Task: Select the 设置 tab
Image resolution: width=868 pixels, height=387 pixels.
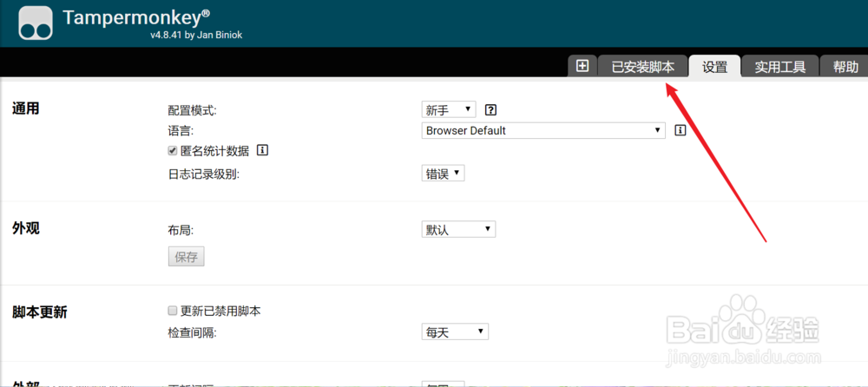Action: tap(714, 67)
